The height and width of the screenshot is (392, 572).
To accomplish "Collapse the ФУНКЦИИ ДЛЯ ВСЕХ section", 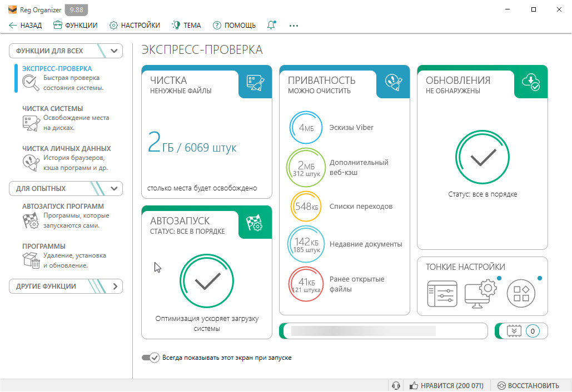I will [x=115, y=51].
